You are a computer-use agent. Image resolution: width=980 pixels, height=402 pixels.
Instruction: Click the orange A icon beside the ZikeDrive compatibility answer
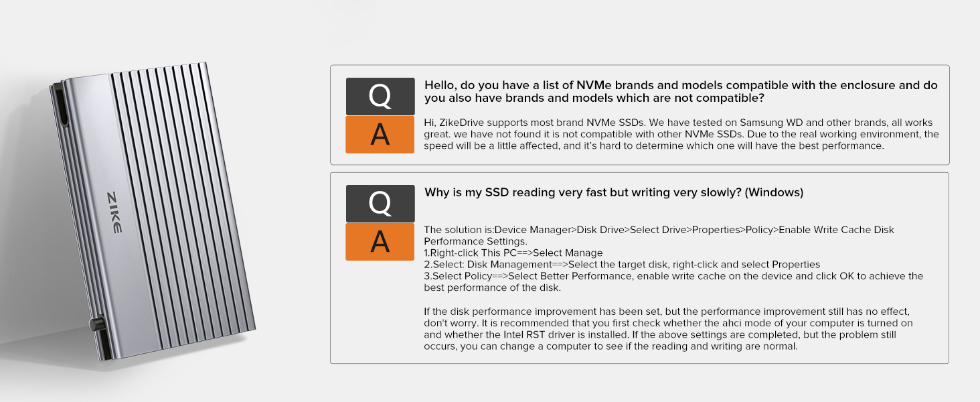380,135
